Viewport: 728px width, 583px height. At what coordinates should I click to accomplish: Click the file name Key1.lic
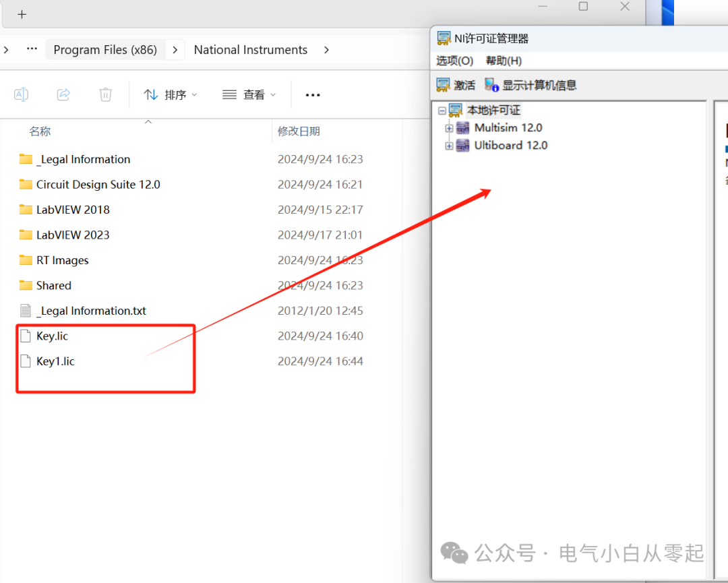point(56,361)
